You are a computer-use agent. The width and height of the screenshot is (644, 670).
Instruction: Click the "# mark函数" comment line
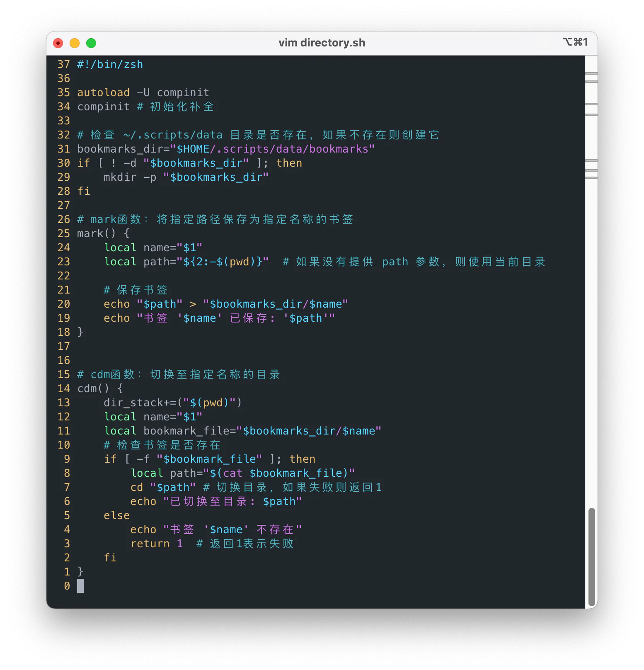pos(215,220)
